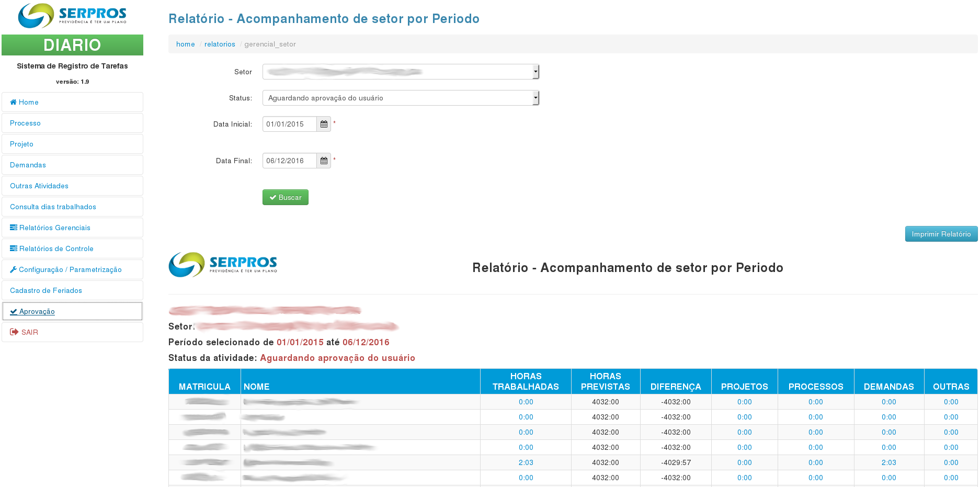Click the 2:03 hours worked link
This screenshot has width=980, height=487.
click(x=526, y=462)
